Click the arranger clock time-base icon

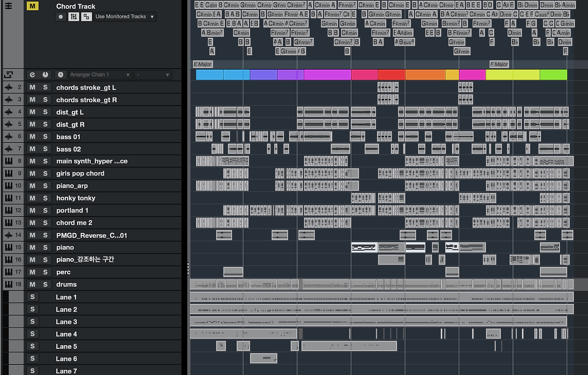[61, 74]
